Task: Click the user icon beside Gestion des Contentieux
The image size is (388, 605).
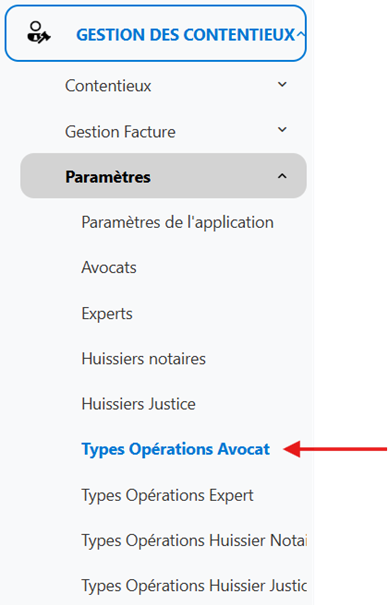Action: [39, 32]
